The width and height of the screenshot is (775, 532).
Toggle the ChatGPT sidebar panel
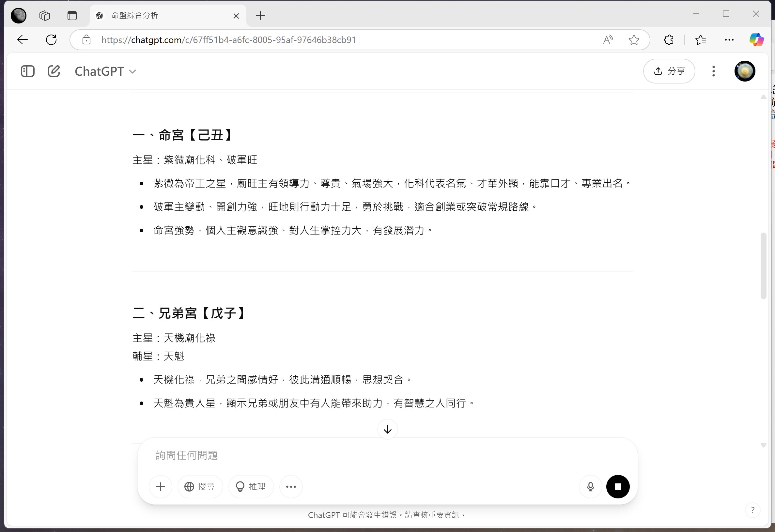pos(27,71)
